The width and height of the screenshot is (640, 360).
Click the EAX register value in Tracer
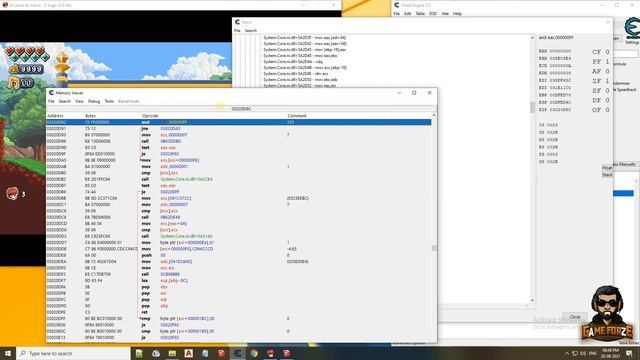click(x=560, y=51)
